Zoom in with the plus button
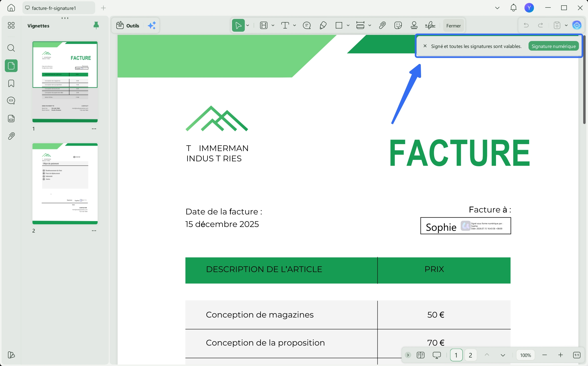Image resolution: width=588 pixels, height=366 pixels. (x=561, y=355)
